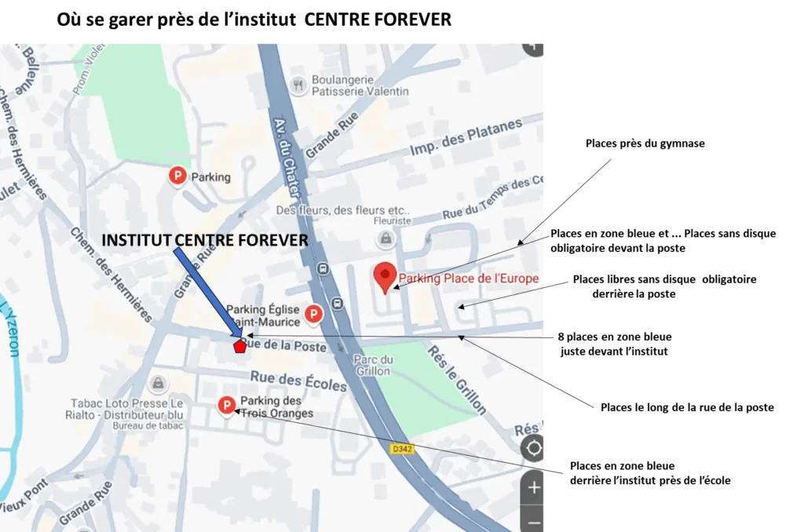
Task: Click the 'Places le long de la rue de la poste' note
Action: [x=687, y=407]
